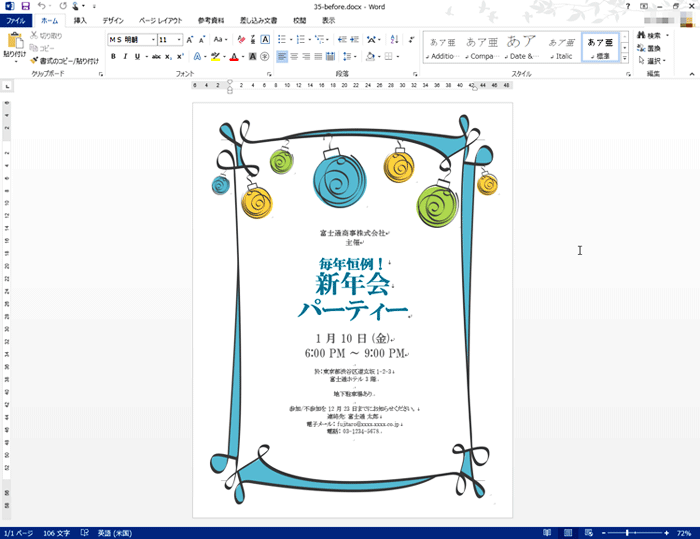Click the Enclose Characters icon
Image resolution: width=700 pixels, height=539 pixels.
click(x=265, y=57)
